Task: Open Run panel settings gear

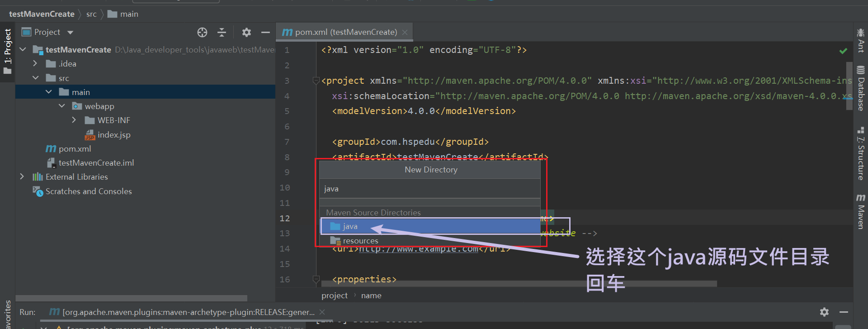Action: tap(824, 312)
